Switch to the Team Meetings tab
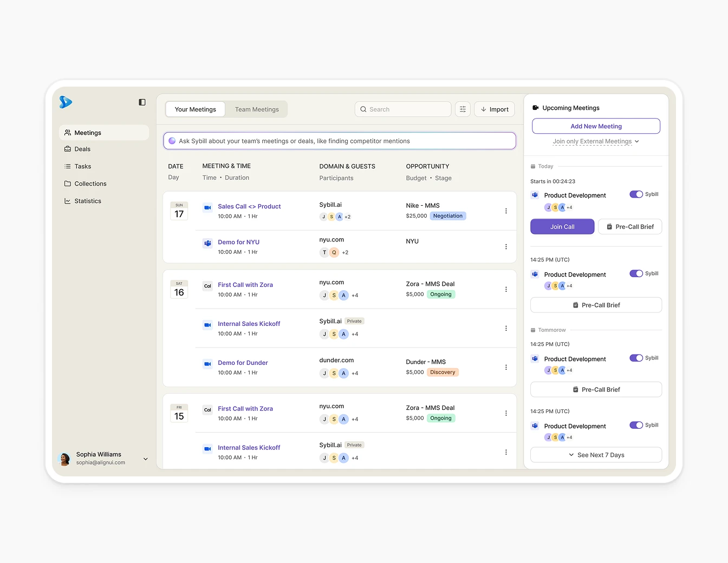Screen dimensions: 728x563 point(256,109)
